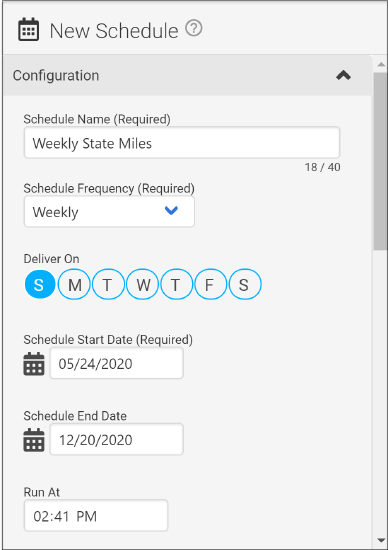Click the vertical scrollbar thumb

click(381, 161)
